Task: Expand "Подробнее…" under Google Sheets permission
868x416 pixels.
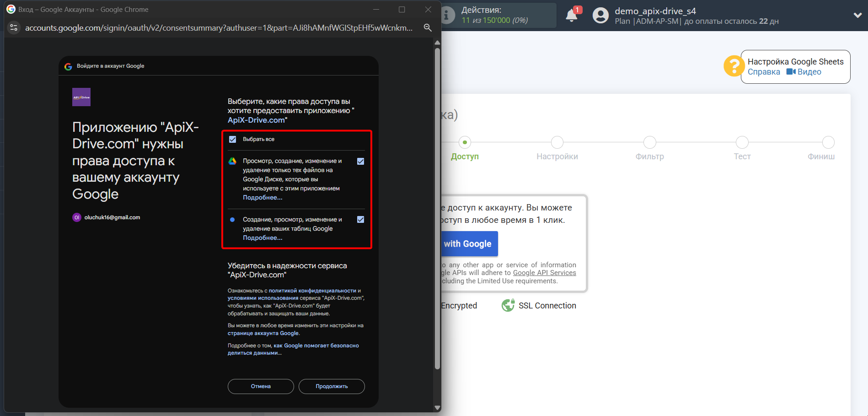Action: click(263, 238)
